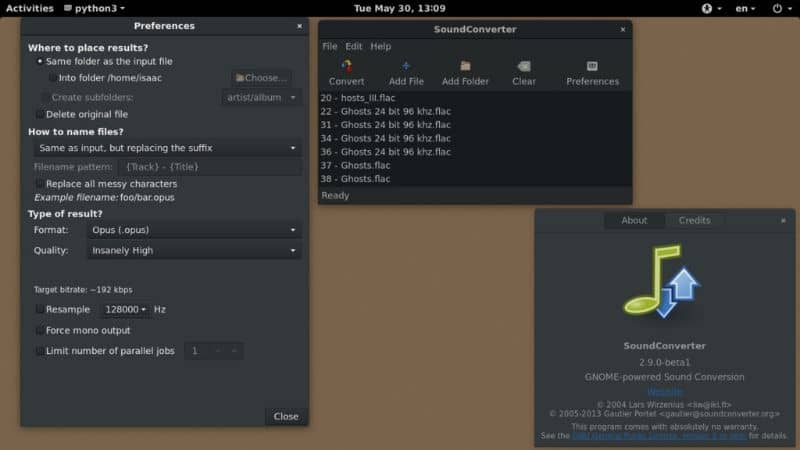
Task: Click the SoundConverter logo in the About dialog
Action: pyautogui.click(x=663, y=282)
